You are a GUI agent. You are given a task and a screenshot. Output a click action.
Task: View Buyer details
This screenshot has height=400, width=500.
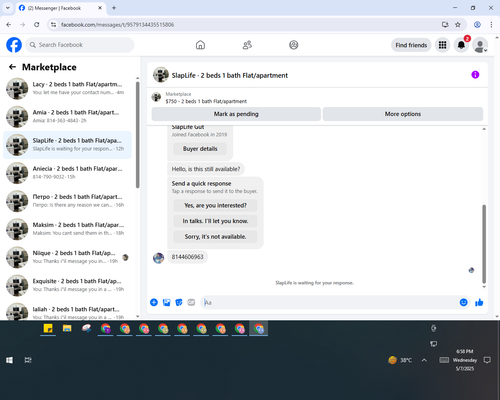coord(200,149)
